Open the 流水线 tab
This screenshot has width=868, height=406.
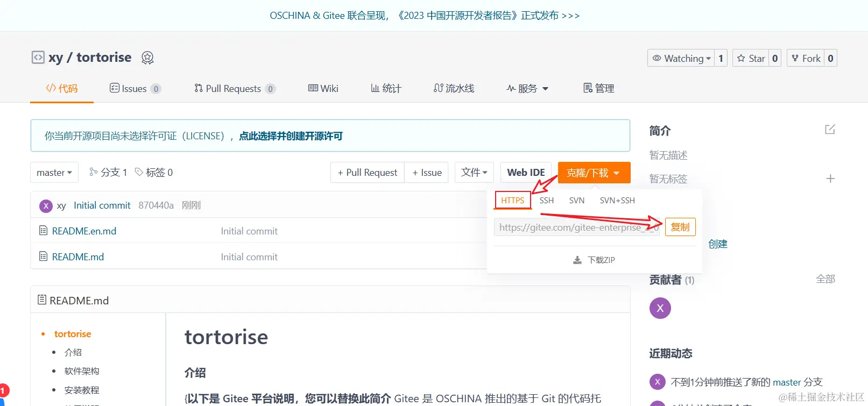(454, 89)
